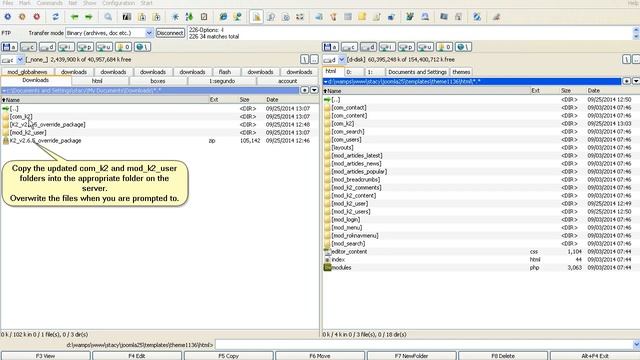Open file search with the magnifier icon
This screenshot has height=360, width=640.
click(108, 17)
